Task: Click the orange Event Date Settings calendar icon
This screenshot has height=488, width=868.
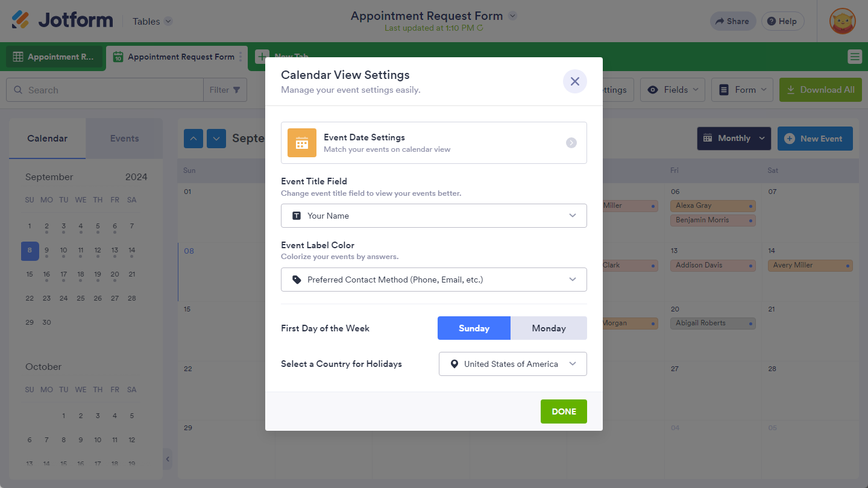Action: tap(302, 143)
